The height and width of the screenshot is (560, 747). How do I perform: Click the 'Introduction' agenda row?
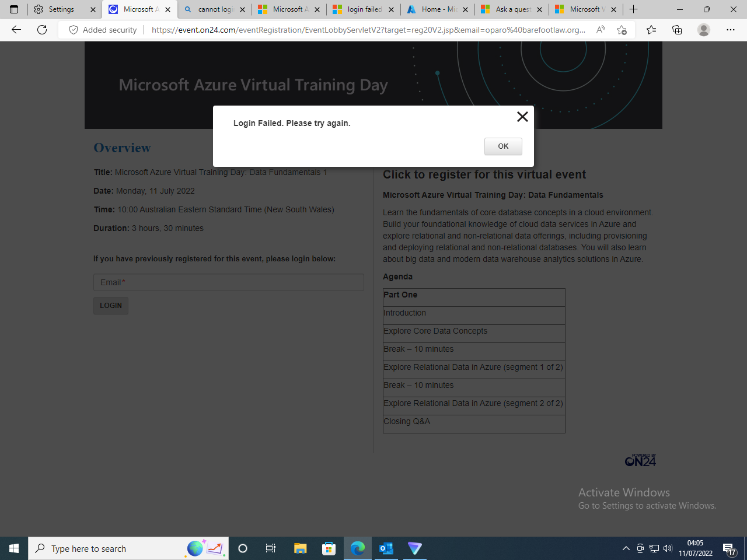pos(474,316)
